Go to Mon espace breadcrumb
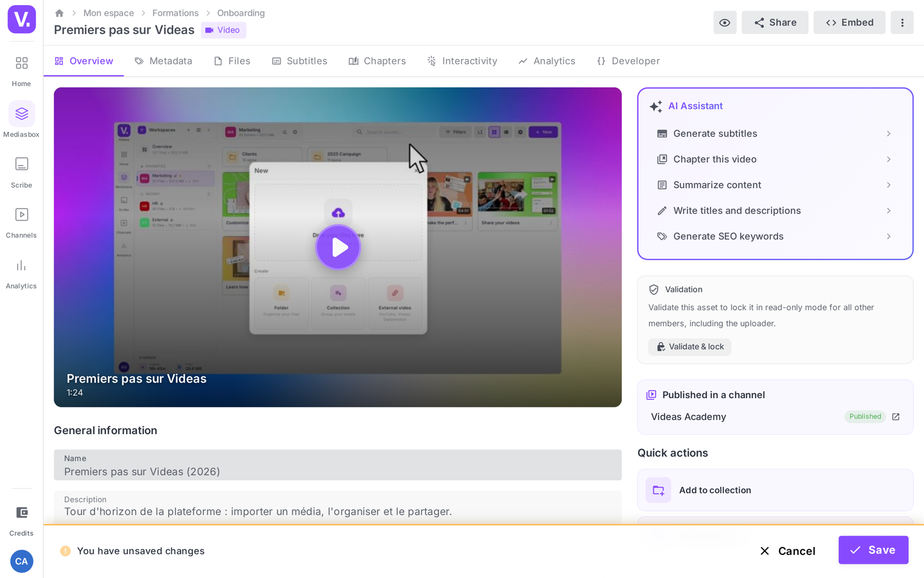The image size is (924, 578). [109, 13]
